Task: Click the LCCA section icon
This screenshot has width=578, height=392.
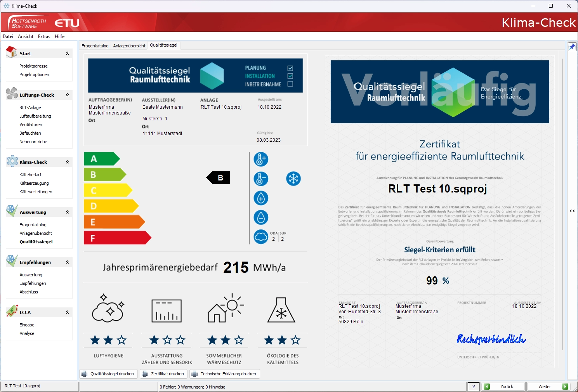Action: (12, 311)
